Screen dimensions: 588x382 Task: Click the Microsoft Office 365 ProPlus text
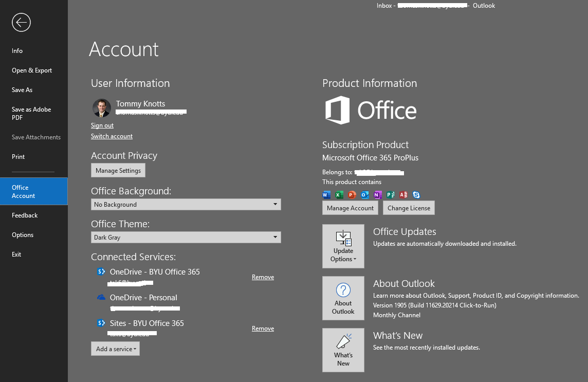click(x=370, y=158)
